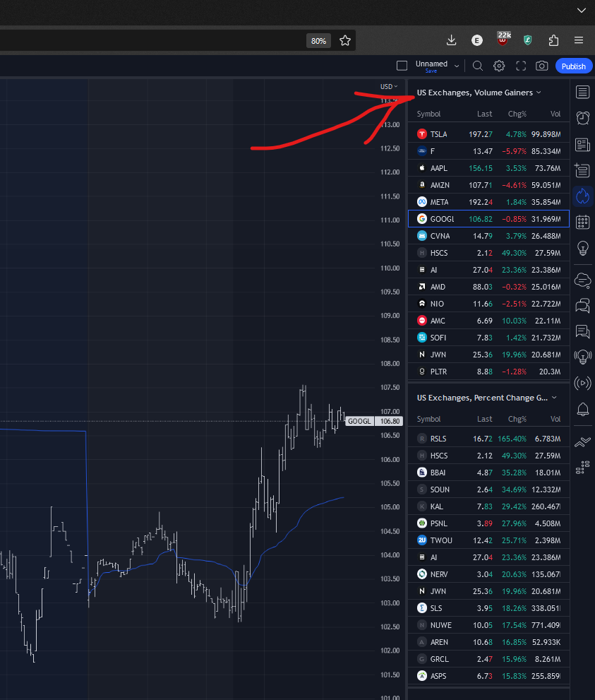This screenshot has width=595, height=700.
Task: Select the AMC row
Action: pos(488,321)
